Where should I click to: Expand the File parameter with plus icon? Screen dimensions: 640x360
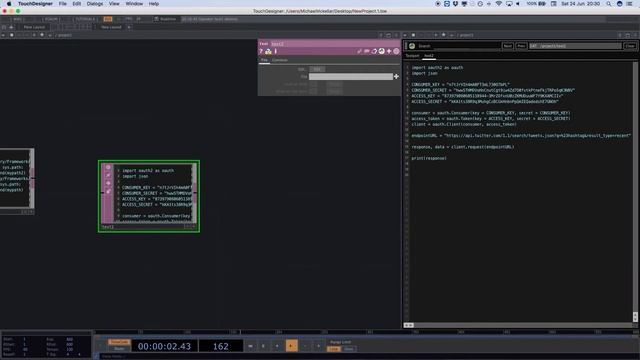tap(396, 76)
